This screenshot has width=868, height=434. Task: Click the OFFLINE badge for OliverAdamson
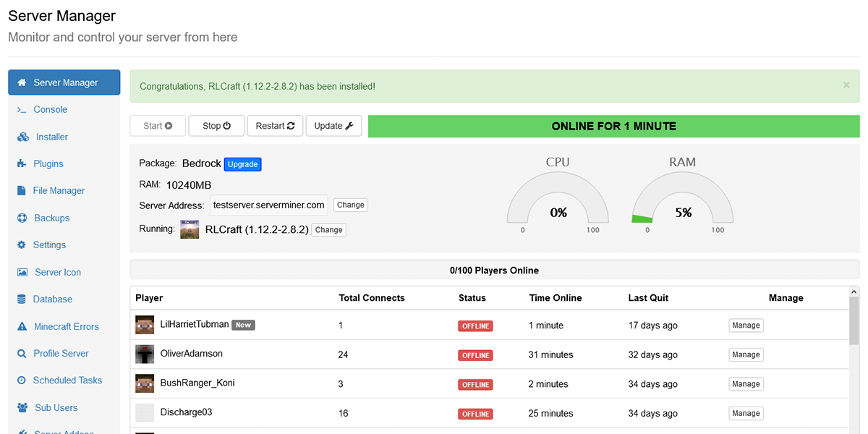tap(475, 355)
